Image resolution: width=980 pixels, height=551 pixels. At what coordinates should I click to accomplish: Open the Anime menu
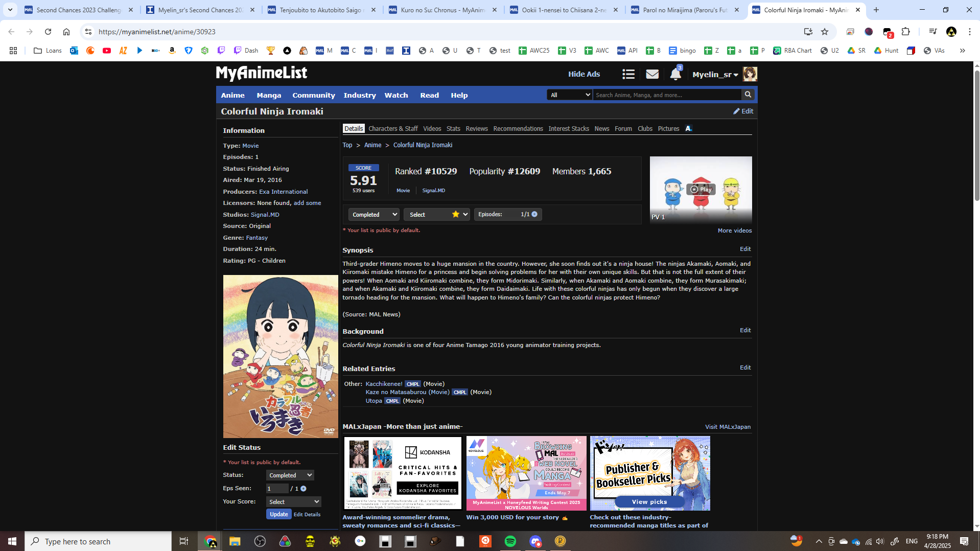click(232, 95)
